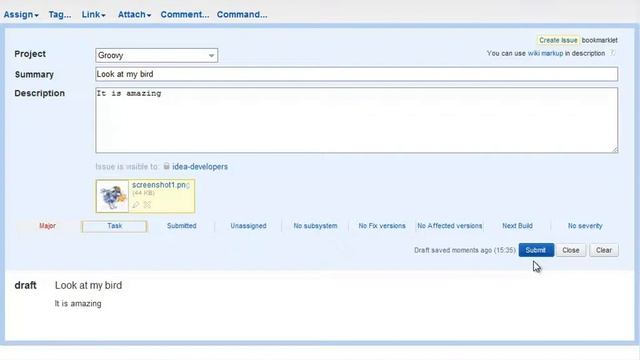Click into the Description text area
Image resolution: width=640 pixels, height=360 pixels.
click(x=357, y=120)
